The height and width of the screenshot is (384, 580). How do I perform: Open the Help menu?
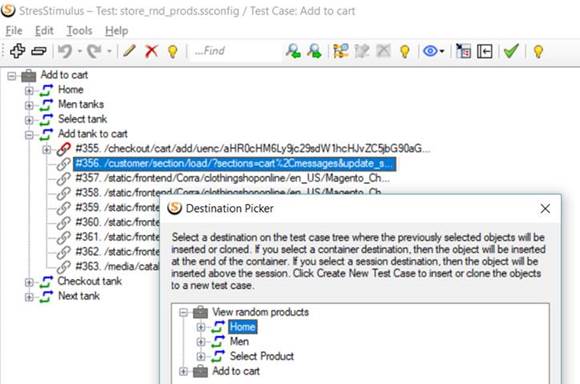pos(117,31)
